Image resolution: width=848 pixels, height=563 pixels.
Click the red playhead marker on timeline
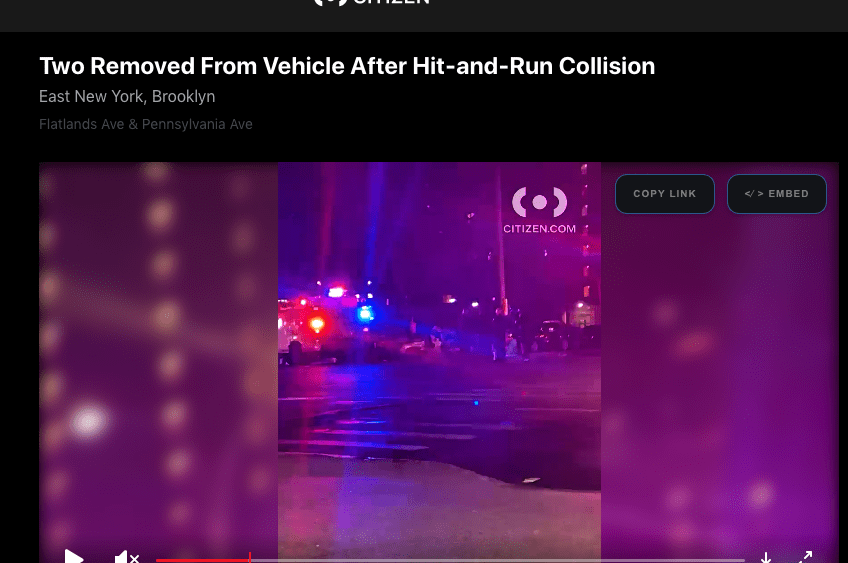250,558
